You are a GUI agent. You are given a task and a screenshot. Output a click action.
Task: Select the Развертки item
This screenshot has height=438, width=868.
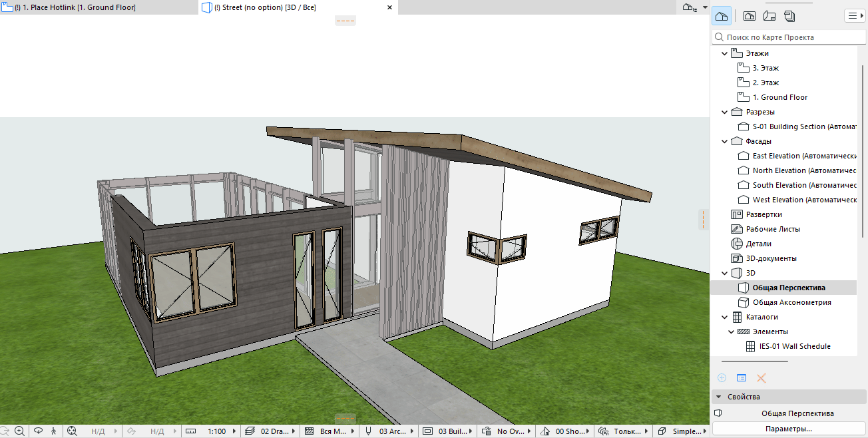click(x=763, y=214)
